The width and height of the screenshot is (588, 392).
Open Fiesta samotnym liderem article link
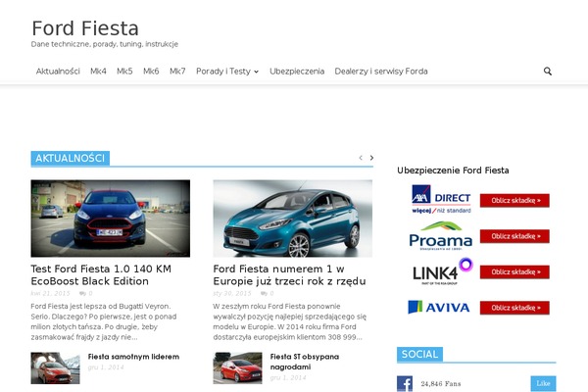tap(133, 357)
